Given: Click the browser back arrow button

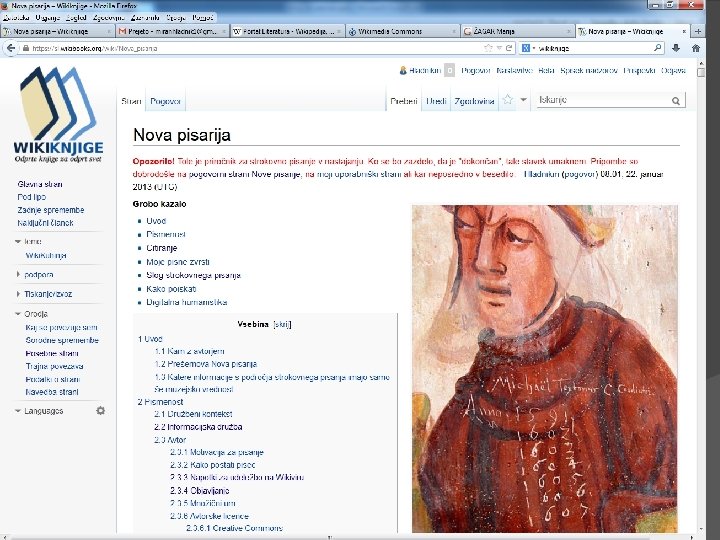Looking at the screenshot, I should pos(11,48).
